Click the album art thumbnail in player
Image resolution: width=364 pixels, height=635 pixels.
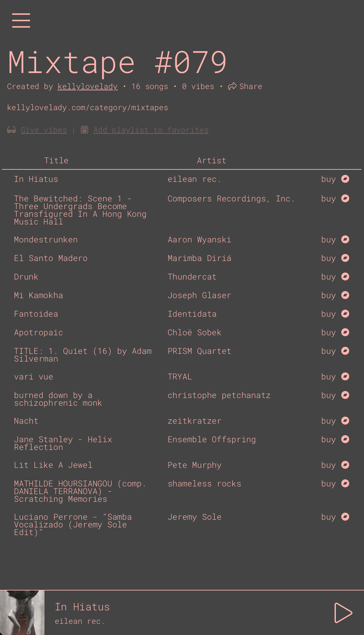(x=22, y=613)
